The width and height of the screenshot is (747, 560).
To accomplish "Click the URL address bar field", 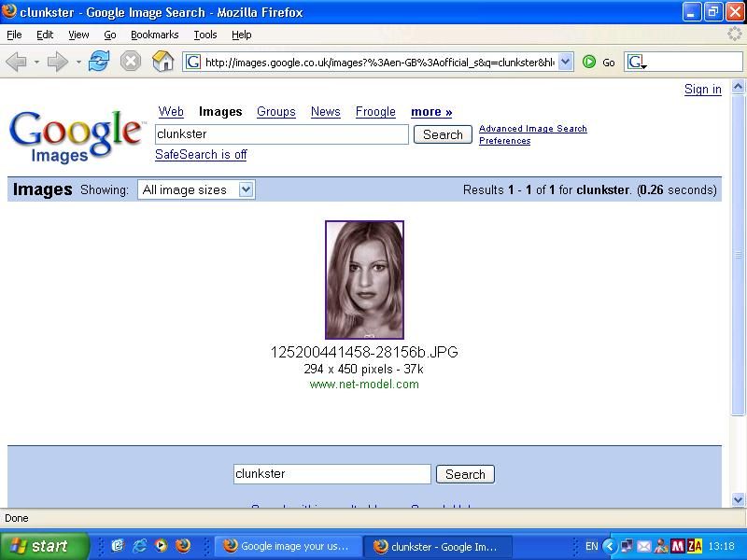I will (x=379, y=62).
